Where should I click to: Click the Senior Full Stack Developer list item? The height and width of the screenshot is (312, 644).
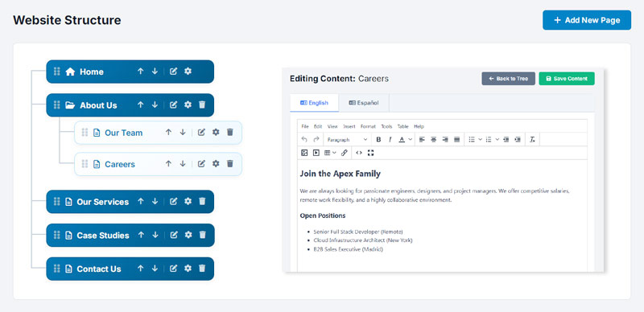(358, 232)
